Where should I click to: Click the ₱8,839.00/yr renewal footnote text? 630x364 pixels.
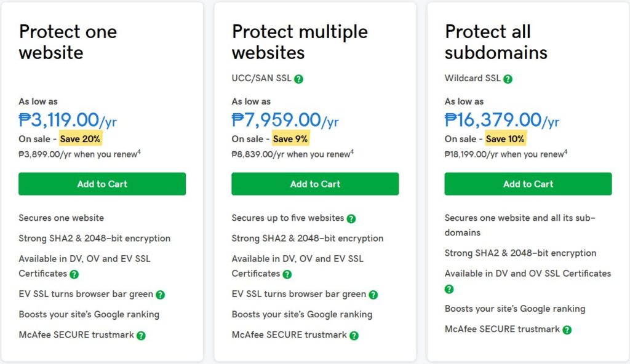[292, 154]
